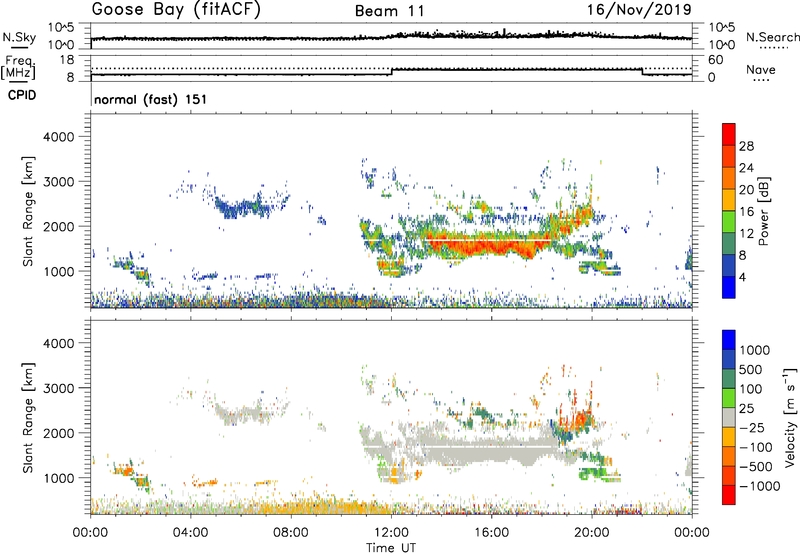Click the gray segment of the velocity colorbar
Viewport: 800px width, 554px height.
tap(729, 418)
